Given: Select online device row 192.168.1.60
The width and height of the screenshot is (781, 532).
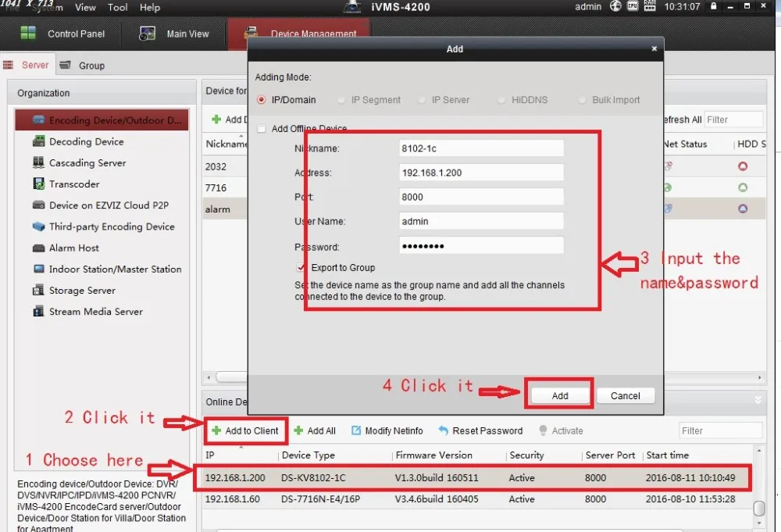Looking at the screenshot, I should coord(476,499).
